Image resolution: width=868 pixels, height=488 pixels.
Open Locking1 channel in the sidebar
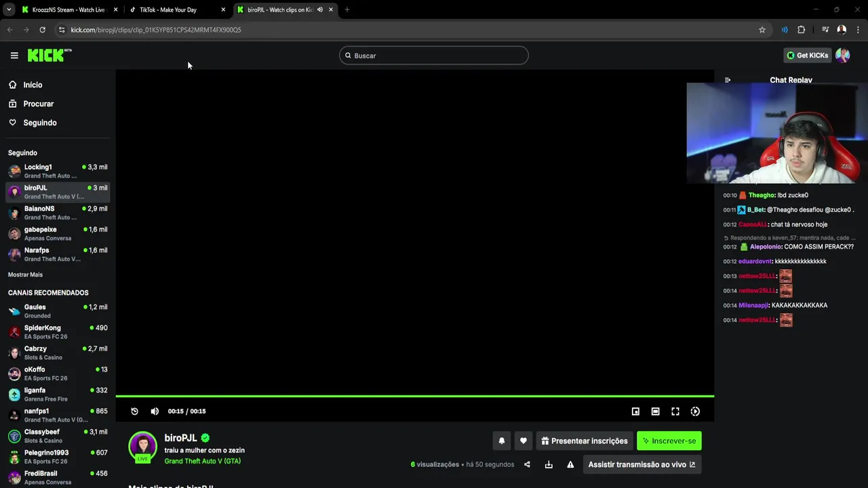pyautogui.click(x=58, y=171)
